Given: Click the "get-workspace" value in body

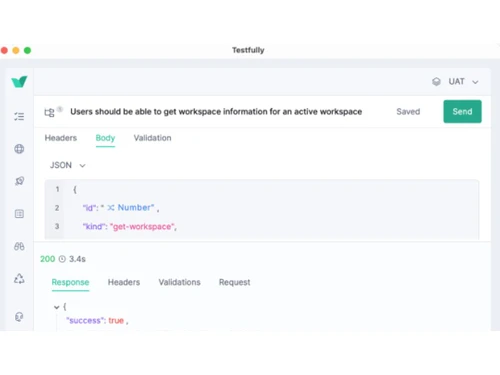Looking at the screenshot, I should 142,227.
